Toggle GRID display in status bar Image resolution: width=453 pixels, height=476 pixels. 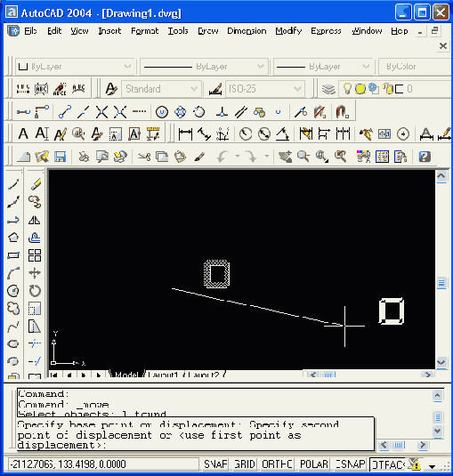click(x=245, y=464)
